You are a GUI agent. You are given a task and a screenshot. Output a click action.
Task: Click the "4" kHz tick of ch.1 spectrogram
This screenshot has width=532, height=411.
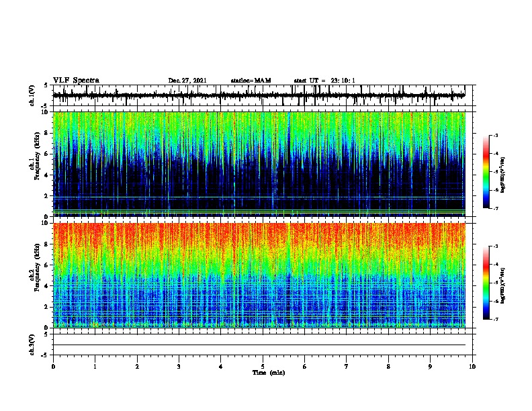[47, 175]
